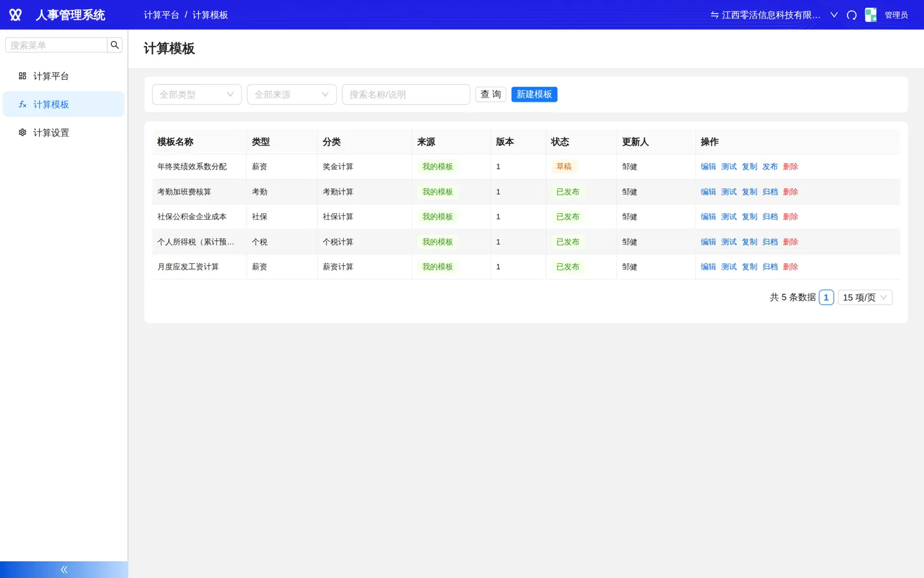Click 删除 for 社保公积金企业成本
Screen dimensions: 924x578
point(791,216)
